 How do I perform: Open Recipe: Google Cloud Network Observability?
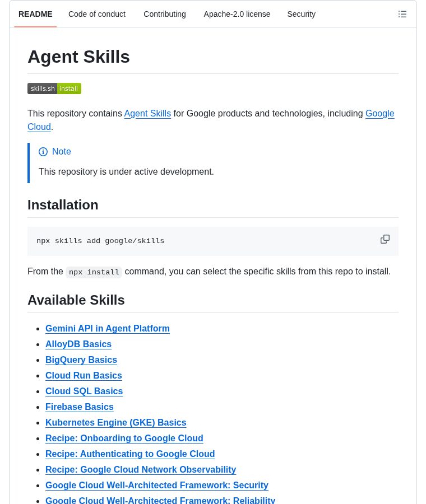coord(141,470)
